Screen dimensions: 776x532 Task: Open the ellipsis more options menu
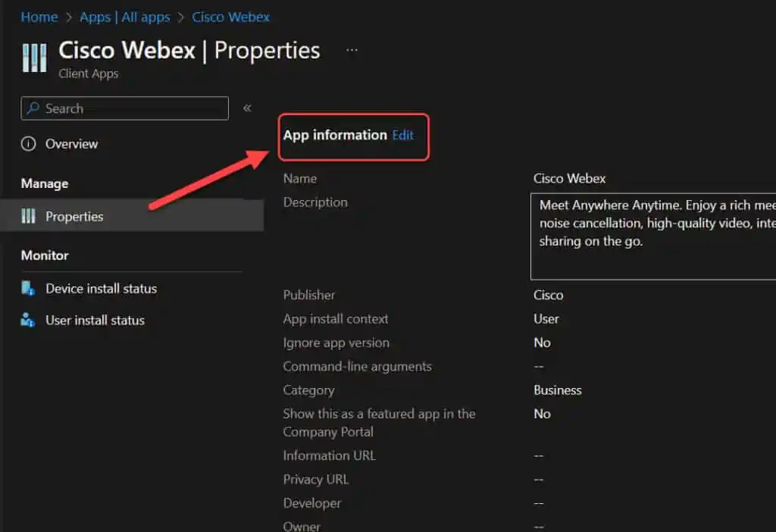[x=352, y=50]
